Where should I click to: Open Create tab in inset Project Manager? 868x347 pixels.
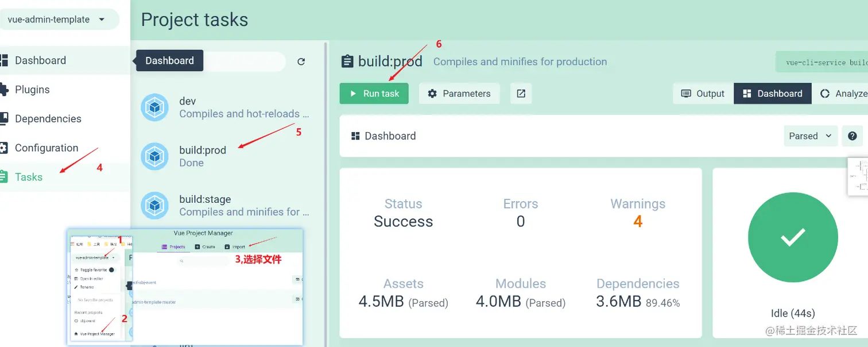click(x=205, y=247)
